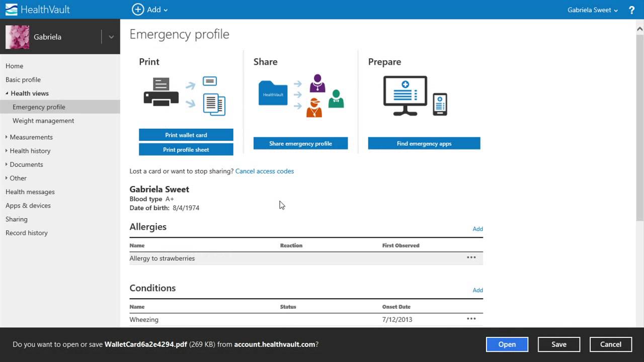Image resolution: width=644 pixels, height=362 pixels.
Task: Expand the Measurements section
Action: (7, 137)
